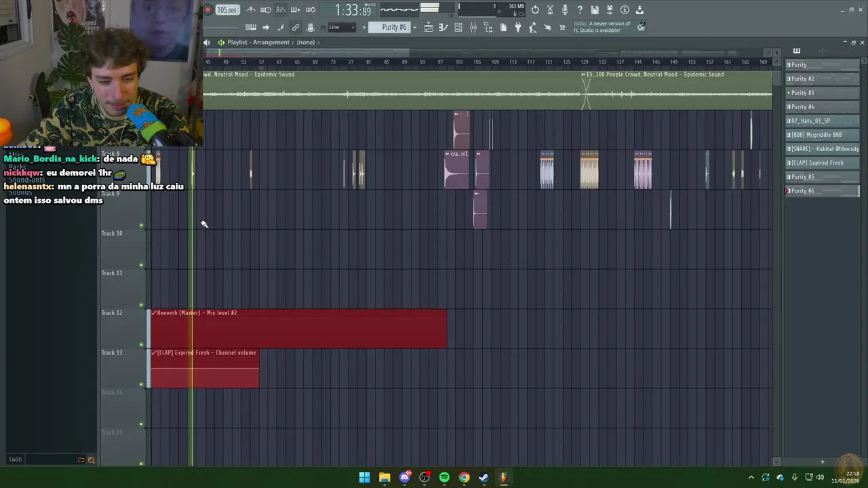Toggle typing keyboard to piano icon
The image size is (868, 488).
[251, 27]
